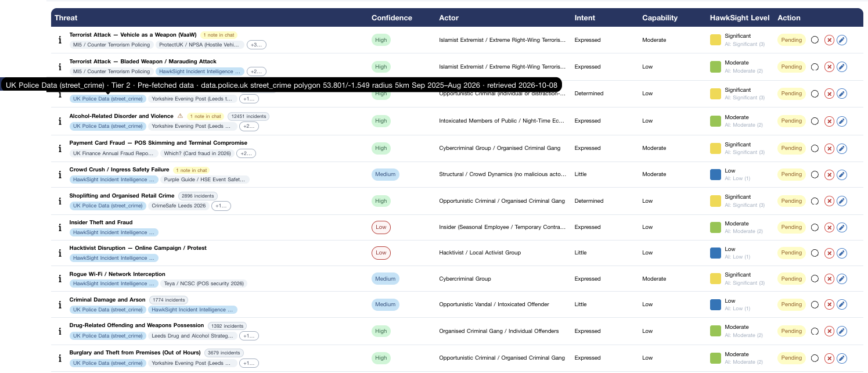Open 'UK Finance Annual Fraud Repo...' source chip
The height and width of the screenshot is (373, 868).
coord(114,153)
